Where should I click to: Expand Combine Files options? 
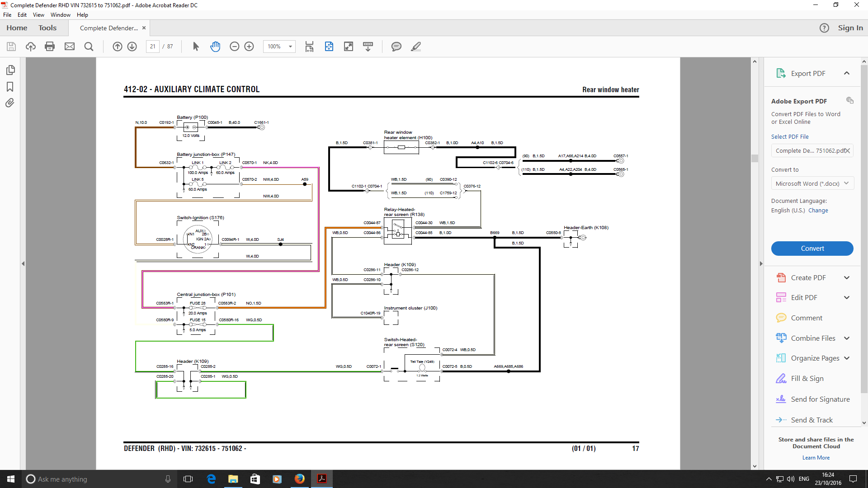point(847,338)
